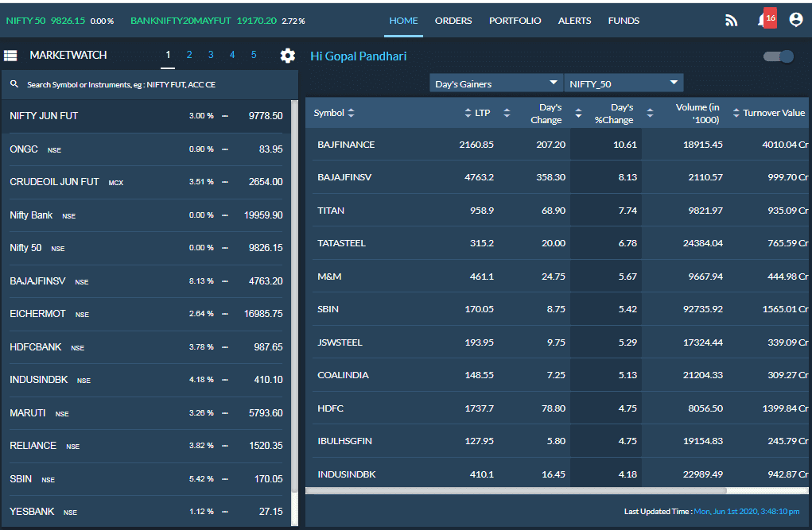Open the Day's Gainers dropdown

tap(496, 83)
